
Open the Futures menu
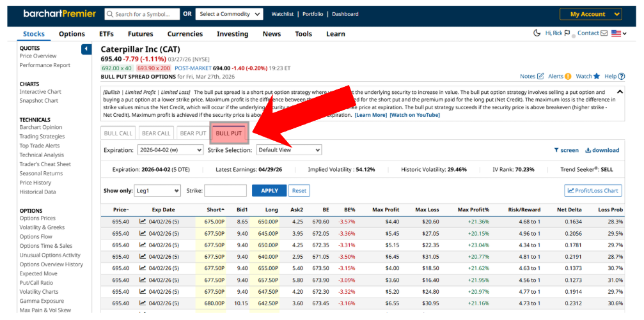click(140, 34)
